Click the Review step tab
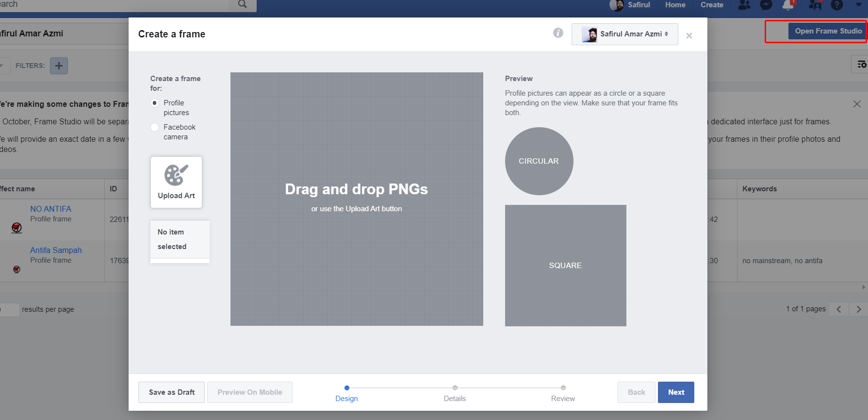868x420 pixels. coord(563,394)
